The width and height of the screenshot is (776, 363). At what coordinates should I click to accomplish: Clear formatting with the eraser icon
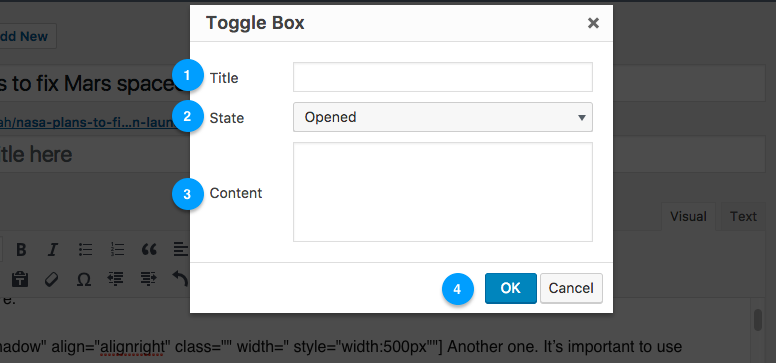click(x=51, y=279)
